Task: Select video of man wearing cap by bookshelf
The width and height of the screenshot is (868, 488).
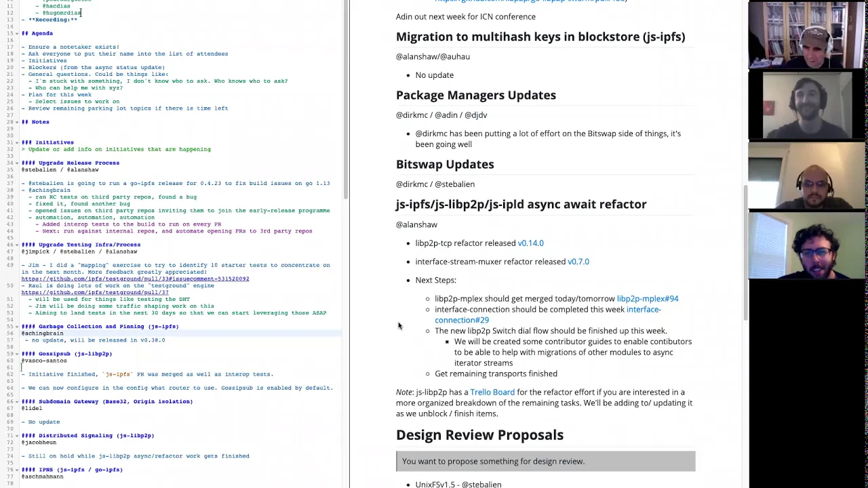Action: pos(807,35)
